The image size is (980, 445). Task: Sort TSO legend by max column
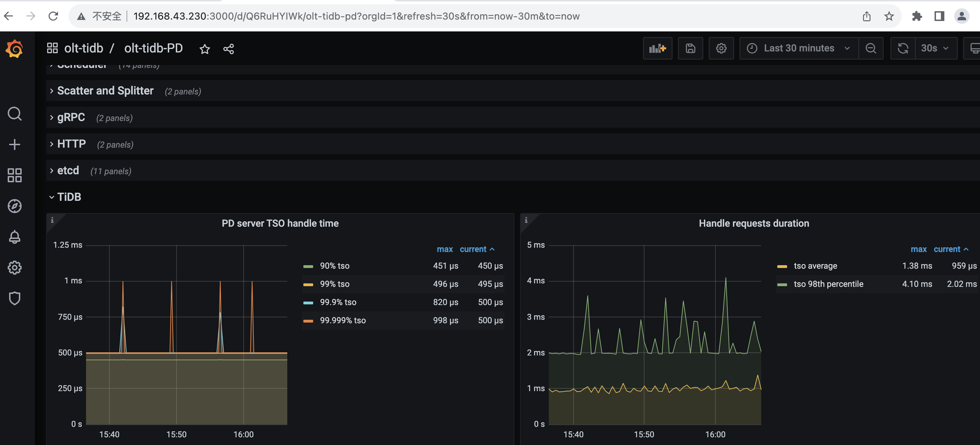click(444, 249)
